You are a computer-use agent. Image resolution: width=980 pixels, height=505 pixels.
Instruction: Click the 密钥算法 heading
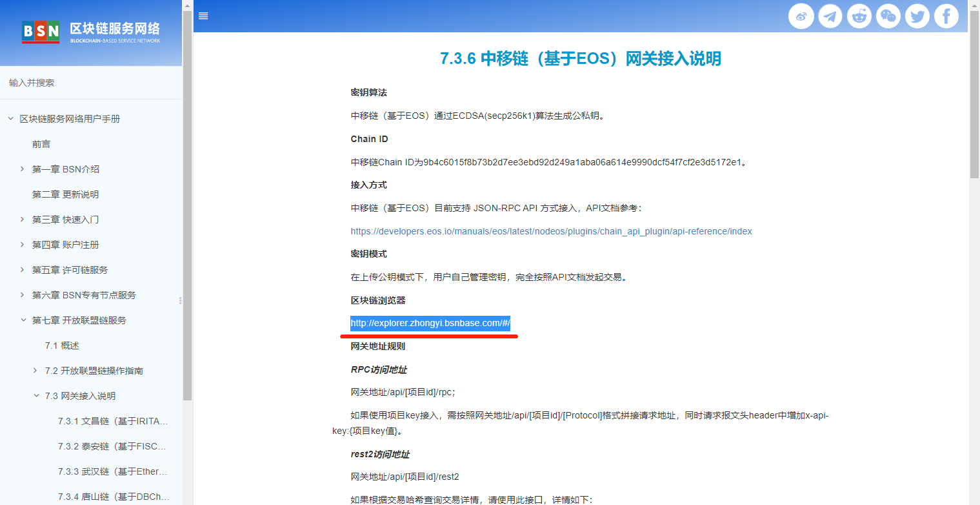pos(369,93)
